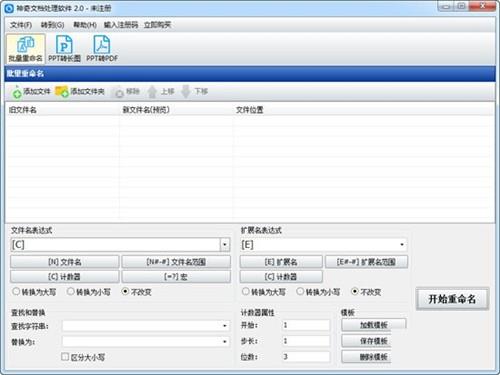This screenshot has height=375, width=500.
Task: Click the [=?] 宏 button
Action: pyautogui.click(x=176, y=277)
